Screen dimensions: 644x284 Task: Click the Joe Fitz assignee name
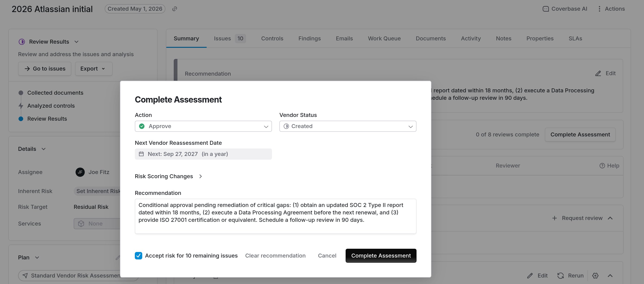point(99,172)
